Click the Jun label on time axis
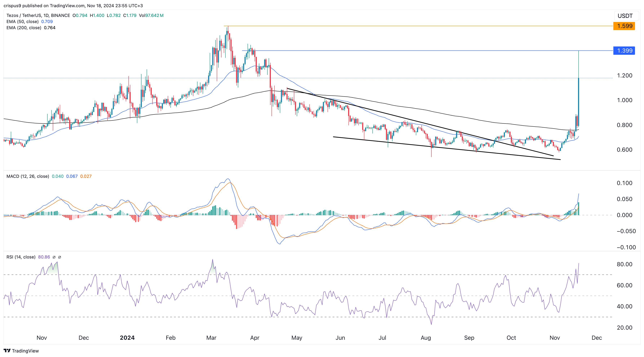The height and width of the screenshot is (357, 644). click(x=340, y=338)
